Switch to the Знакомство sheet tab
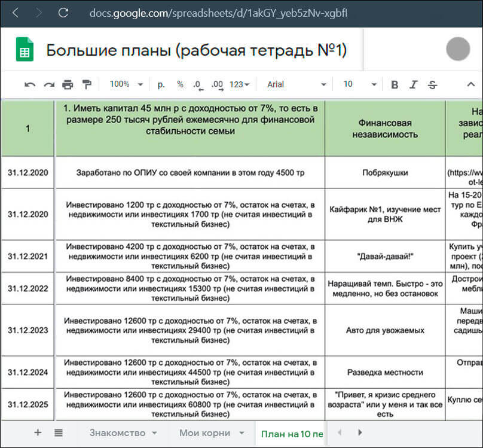Viewport: 483px width, 448px height. click(117, 433)
